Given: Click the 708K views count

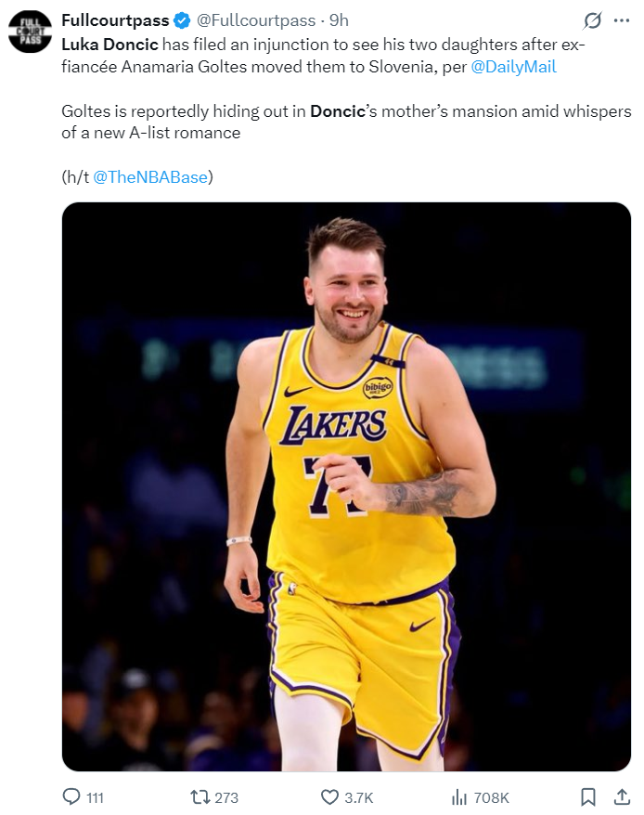Looking at the screenshot, I should pos(491,797).
